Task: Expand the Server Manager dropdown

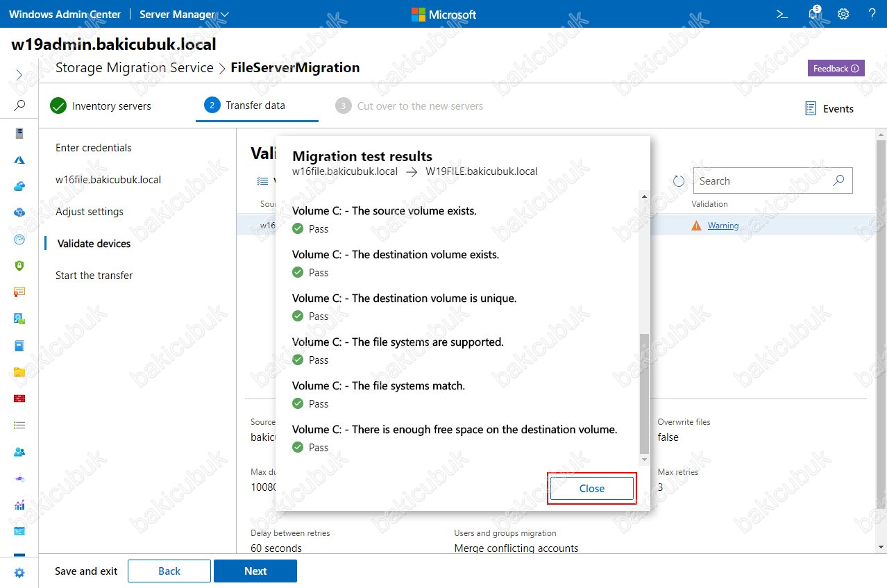Action: (184, 14)
